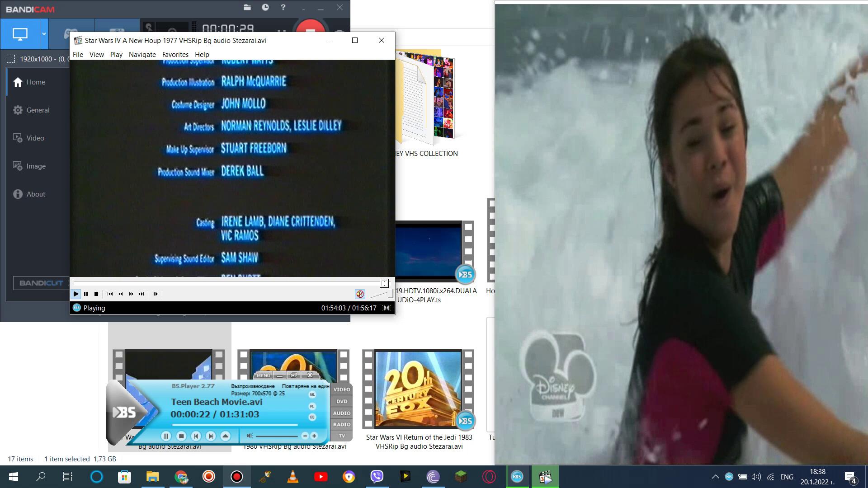Open Return of the Jedi video thumbnail
Screen dimensions: 868x488
(418, 389)
